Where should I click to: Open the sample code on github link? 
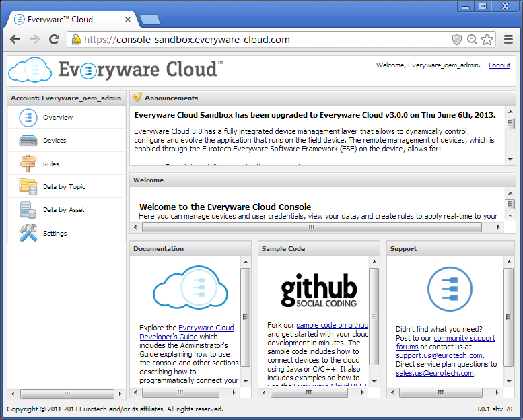333,325
